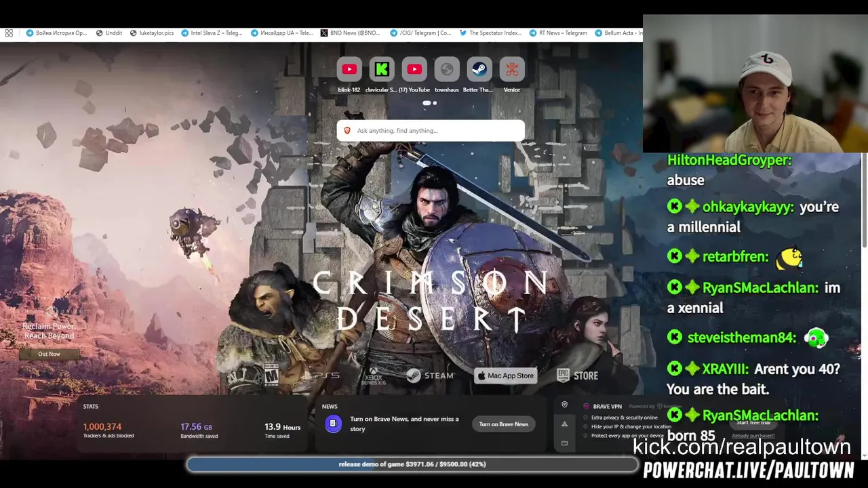
Task: Open the BNO News bookmark
Action: click(x=350, y=33)
